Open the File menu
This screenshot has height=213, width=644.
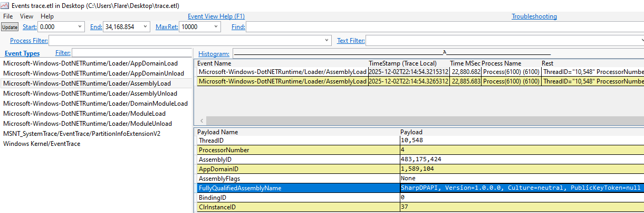pyautogui.click(x=8, y=16)
